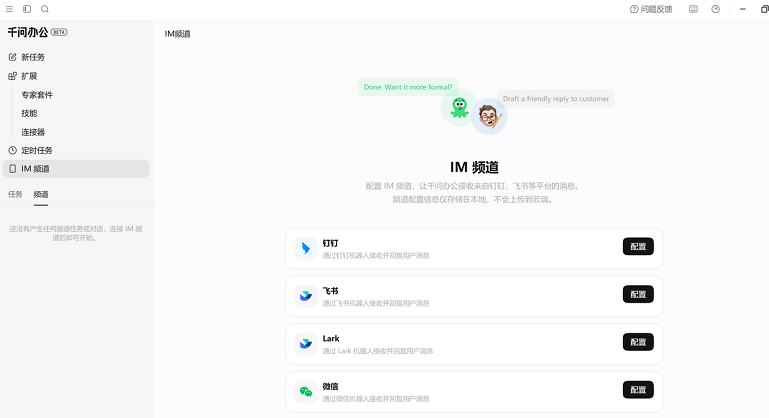
Task: Click the new task pencil icon
Action: click(13, 57)
